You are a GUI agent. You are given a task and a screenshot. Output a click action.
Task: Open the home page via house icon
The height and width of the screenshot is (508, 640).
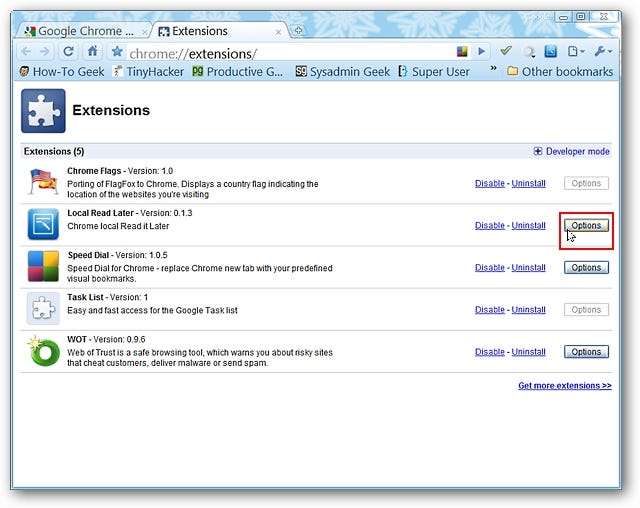[x=93, y=51]
